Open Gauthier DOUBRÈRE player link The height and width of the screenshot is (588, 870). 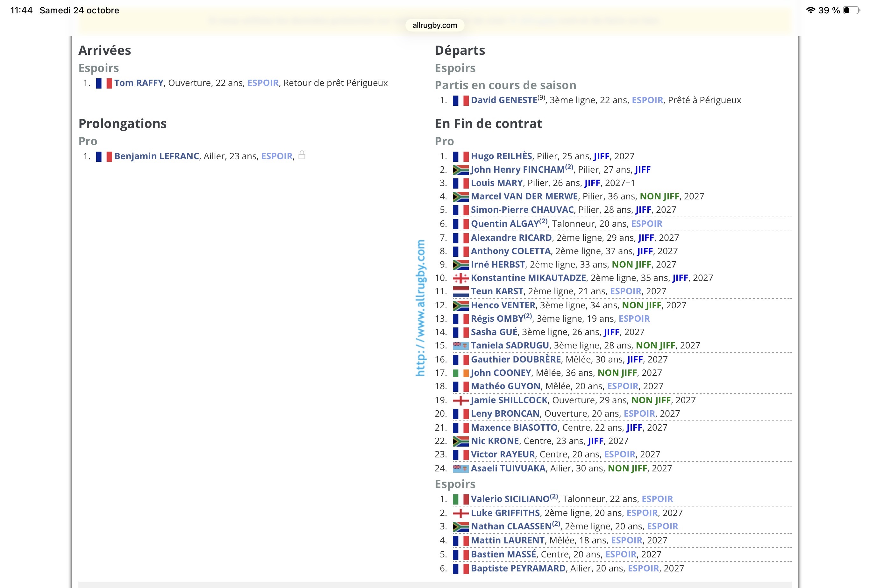point(516,360)
